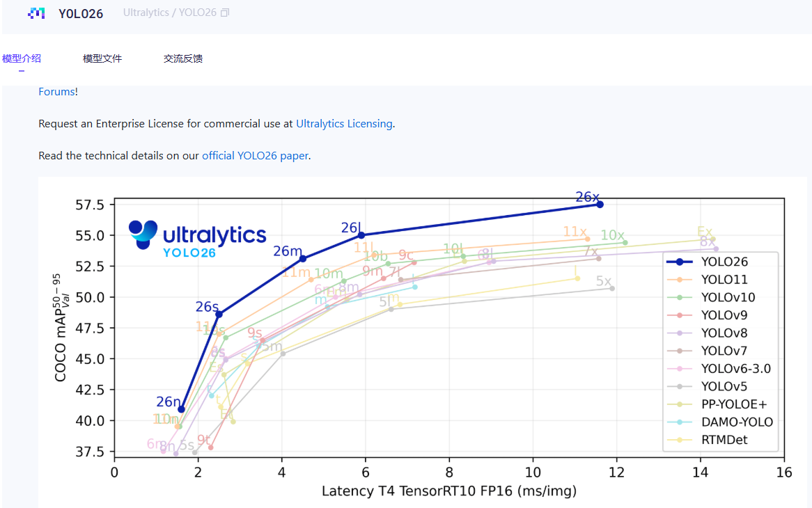Click the 10x data point label
This screenshot has height=508, width=812.
click(x=612, y=235)
